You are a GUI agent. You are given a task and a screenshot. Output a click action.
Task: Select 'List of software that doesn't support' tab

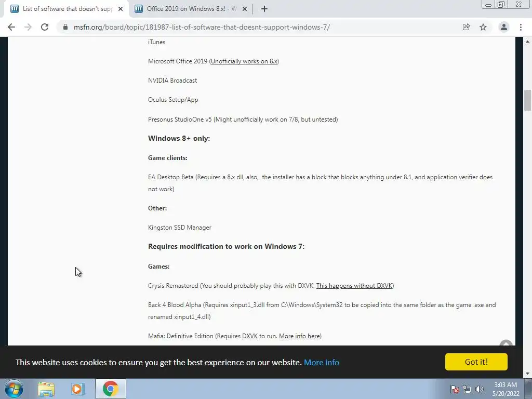click(67, 9)
